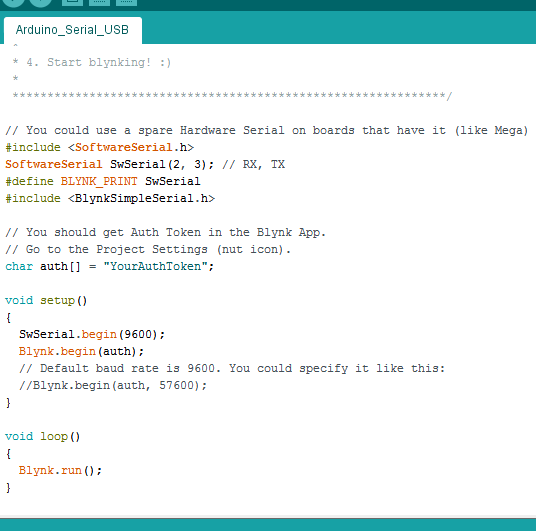Place cursor at SwSerial.begin(9600) call
The width and height of the screenshot is (536, 531).
point(92,334)
